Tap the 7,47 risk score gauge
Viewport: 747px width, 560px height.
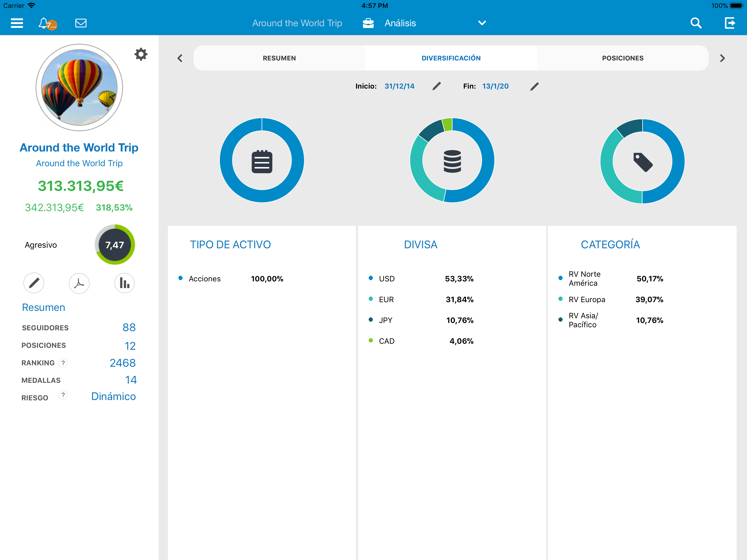(x=115, y=244)
